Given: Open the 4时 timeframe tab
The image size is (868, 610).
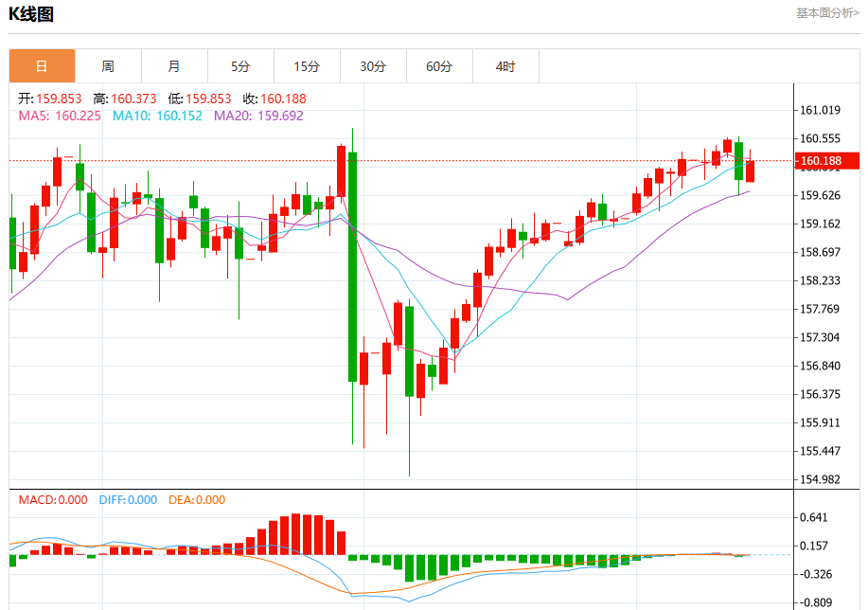Looking at the screenshot, I should pyautogui.click(x=506, y=66).
